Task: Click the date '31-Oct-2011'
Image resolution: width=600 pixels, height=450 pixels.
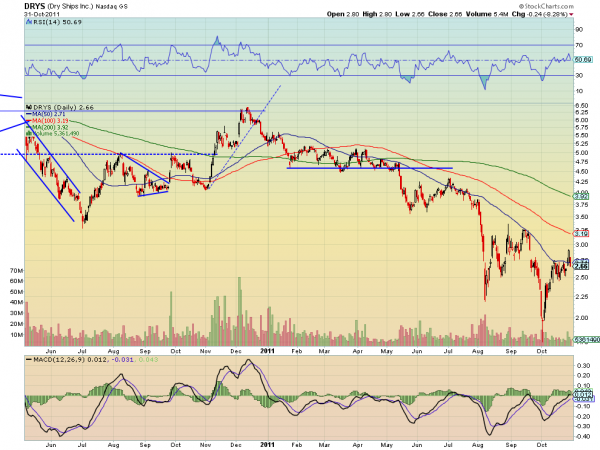Action: pos(42,14)
